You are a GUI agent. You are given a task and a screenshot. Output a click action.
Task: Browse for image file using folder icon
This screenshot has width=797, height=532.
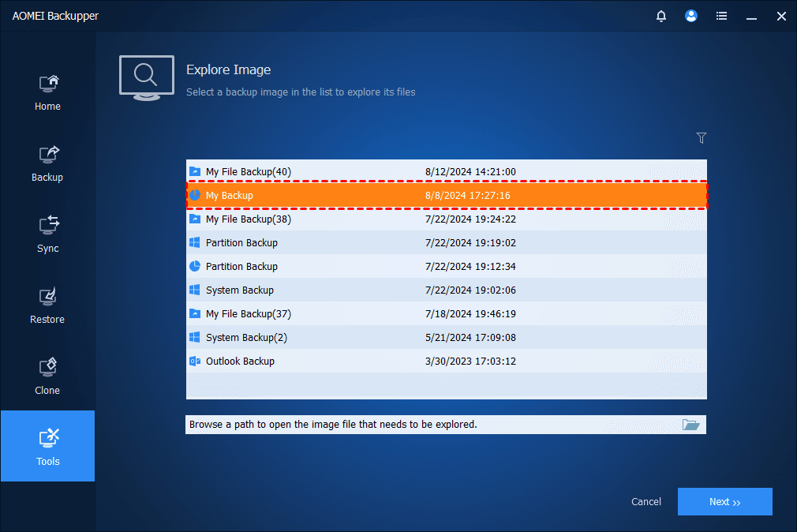690,425
